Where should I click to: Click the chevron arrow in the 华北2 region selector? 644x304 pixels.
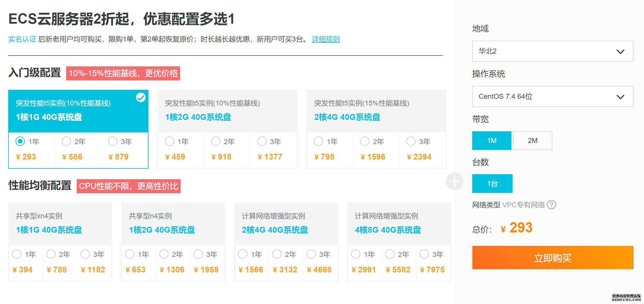pos(620,52)
